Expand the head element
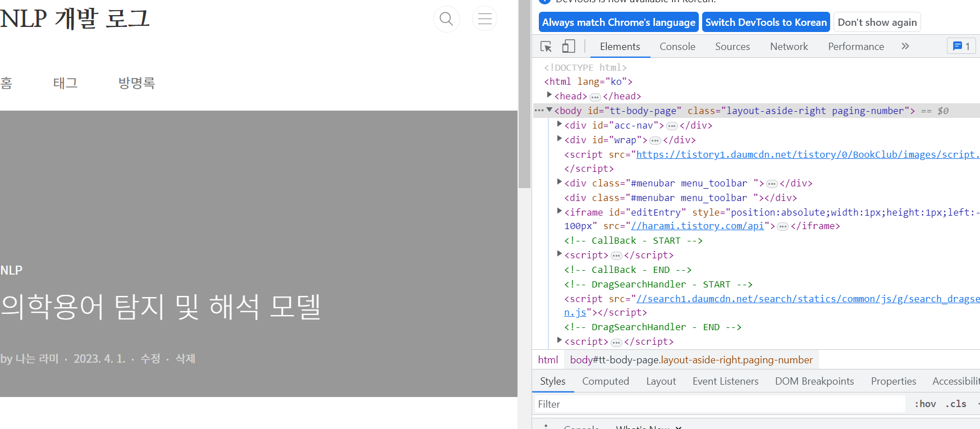Image resolution: width=980 pixels, height=429 pixels. click(549, 95)
